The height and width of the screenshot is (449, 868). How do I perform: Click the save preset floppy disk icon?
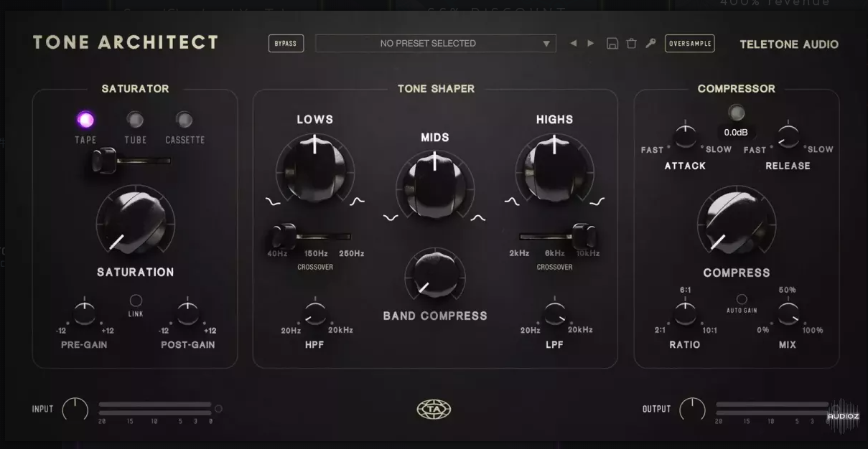[612, 44]
